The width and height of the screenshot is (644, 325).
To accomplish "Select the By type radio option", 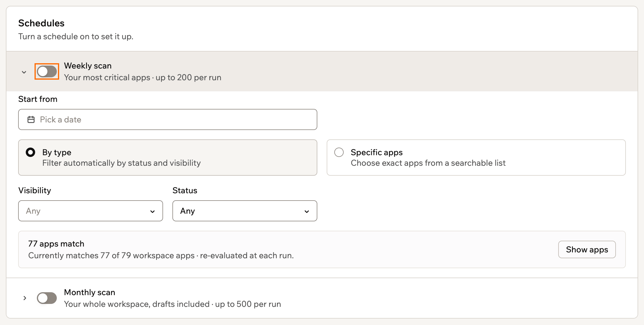I will [168, 158].
